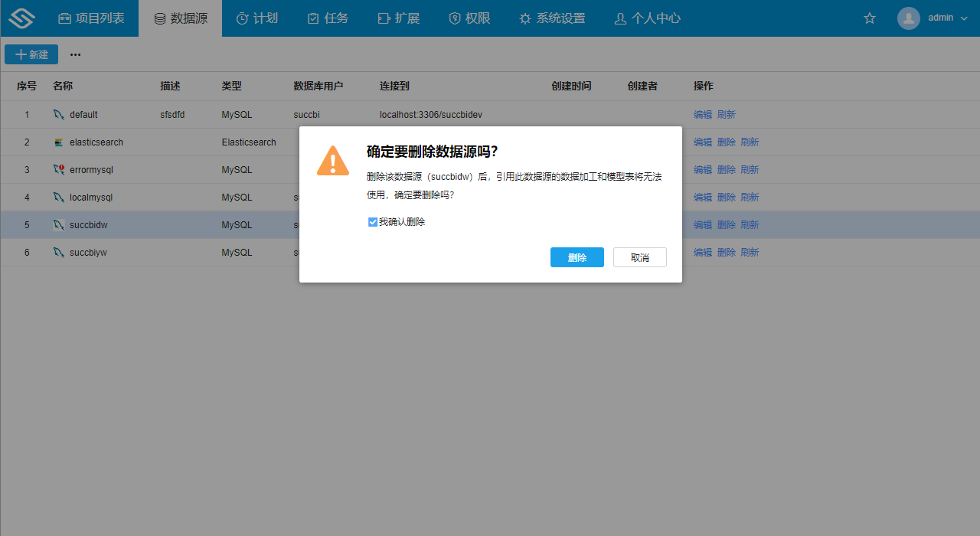Uncheck the 我确认删除 checkbox
The image size is (980, 536).
pyautogui.click(x=373, y=221)
